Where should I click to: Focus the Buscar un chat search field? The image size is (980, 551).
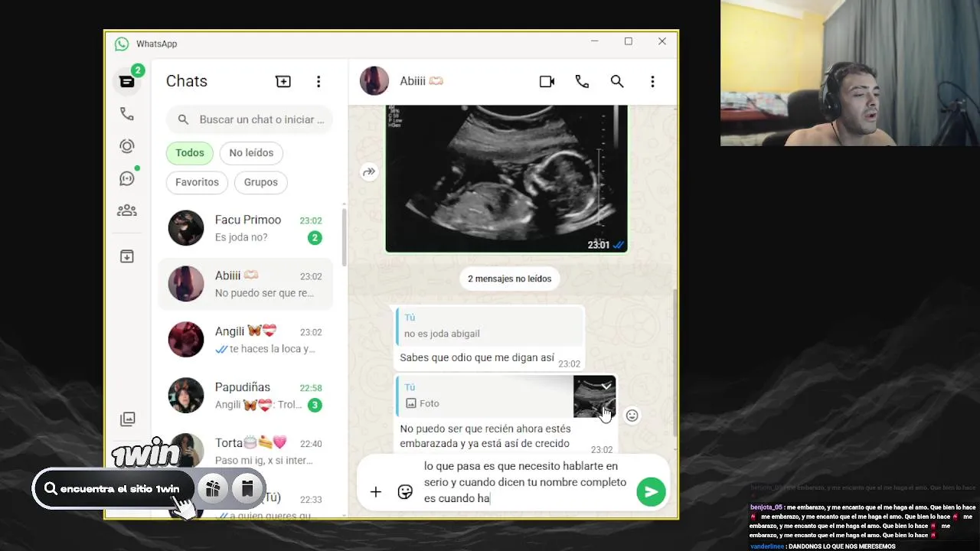[250, 119]
